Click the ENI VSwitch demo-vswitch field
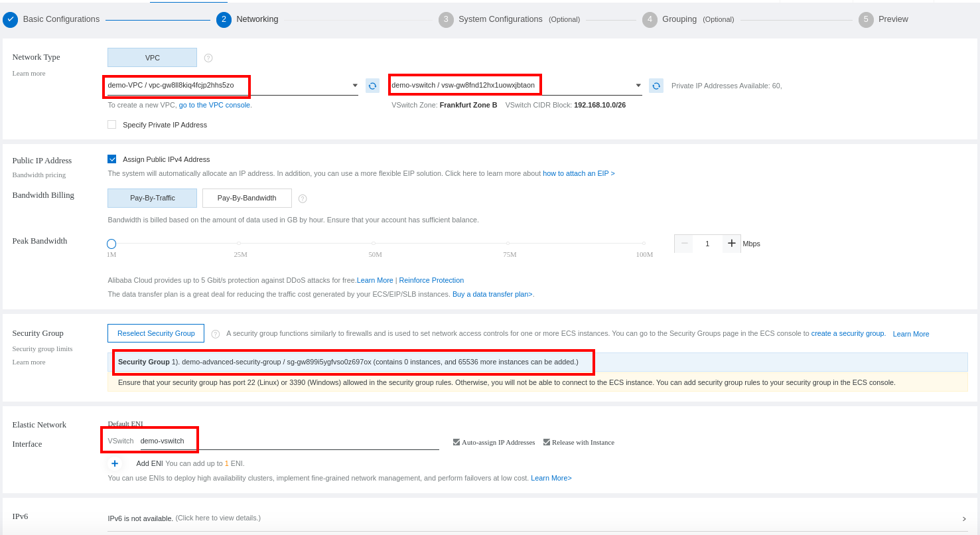The height and width of the screenshot is (535, 980). pyautogui.click(x=290, y=441)
